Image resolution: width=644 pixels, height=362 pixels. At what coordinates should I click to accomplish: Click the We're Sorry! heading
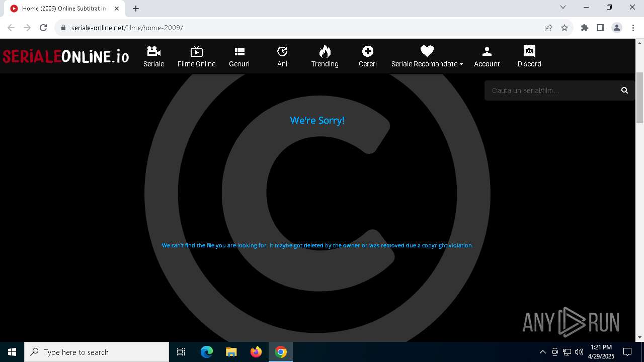[x=317, y=120]
